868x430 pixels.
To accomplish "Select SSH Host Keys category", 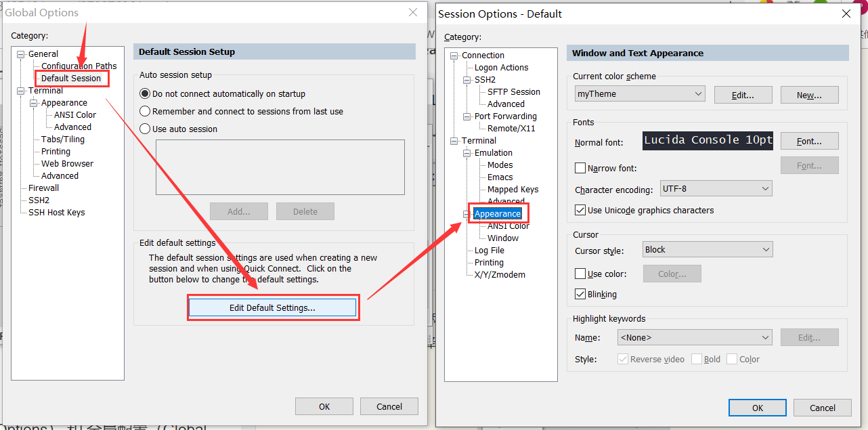I will click(56, 213).
